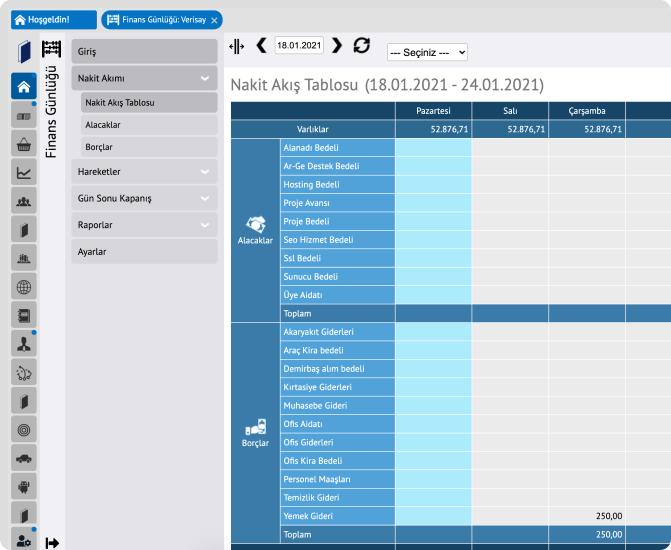Click the Ssl Bedeli row label
The image size is (671, 550).
[x=337, y=258]
